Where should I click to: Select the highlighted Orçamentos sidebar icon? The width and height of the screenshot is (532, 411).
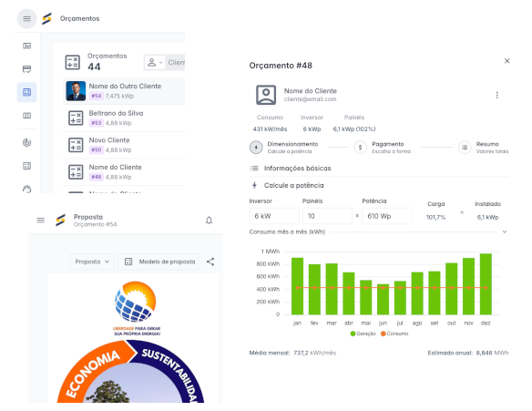pos(26,92)
